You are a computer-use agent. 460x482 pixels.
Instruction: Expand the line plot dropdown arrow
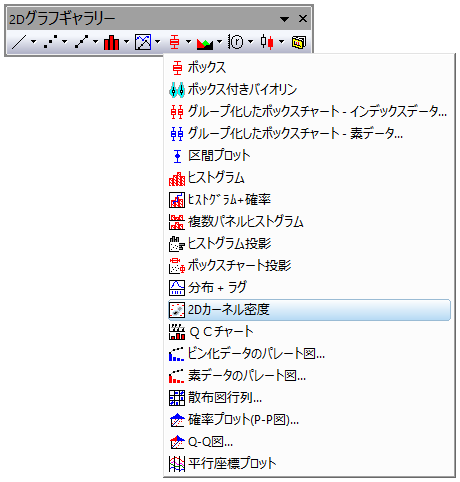click(33, 42)
